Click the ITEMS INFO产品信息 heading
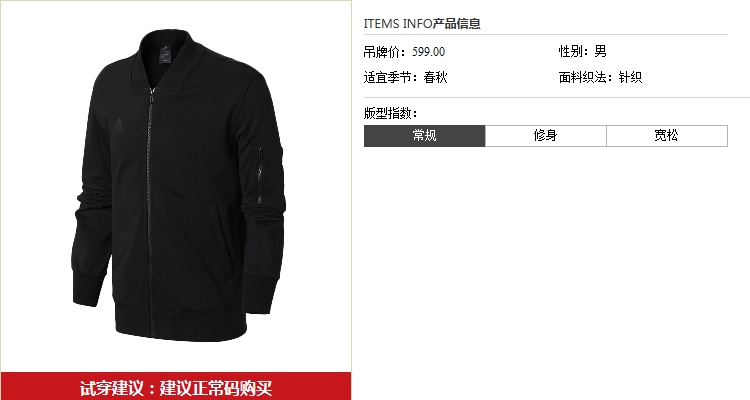Screen dimensions: 750x400 [x=422, y=23]
